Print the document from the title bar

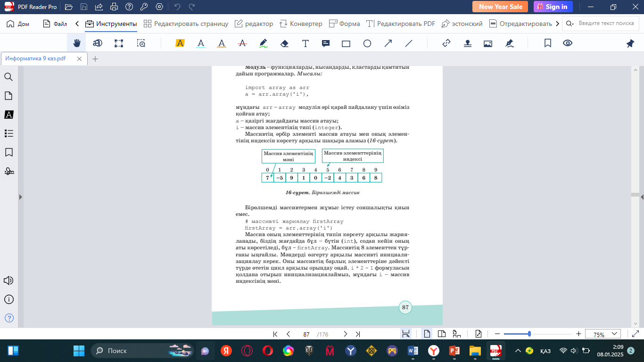[x=114, y=7]
